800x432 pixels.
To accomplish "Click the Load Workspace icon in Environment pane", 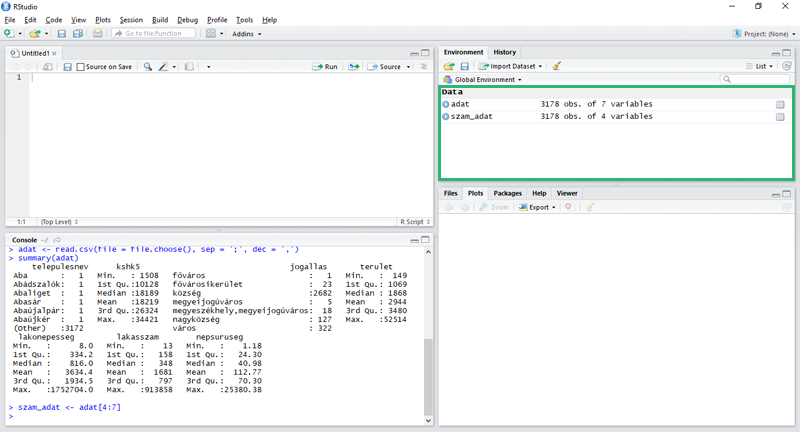I will coord(449,66).
